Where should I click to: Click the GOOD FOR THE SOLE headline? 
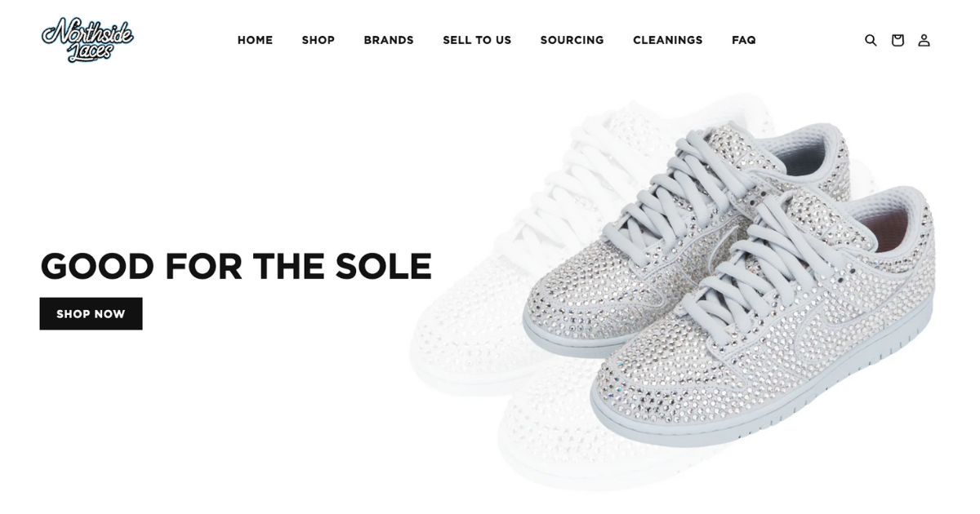pyautogui.click(x=236, y=267)
